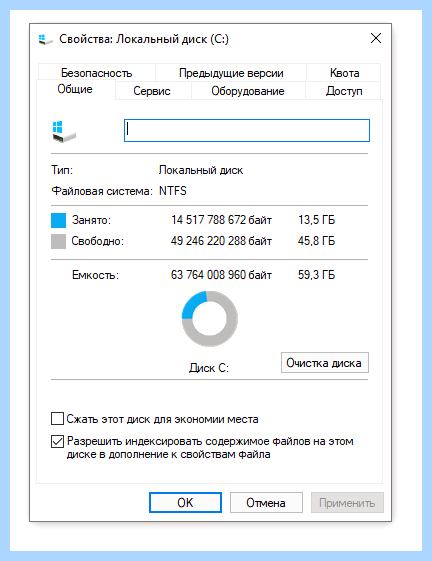Enable the Сжать этот диск checkbox

point(57,418)
